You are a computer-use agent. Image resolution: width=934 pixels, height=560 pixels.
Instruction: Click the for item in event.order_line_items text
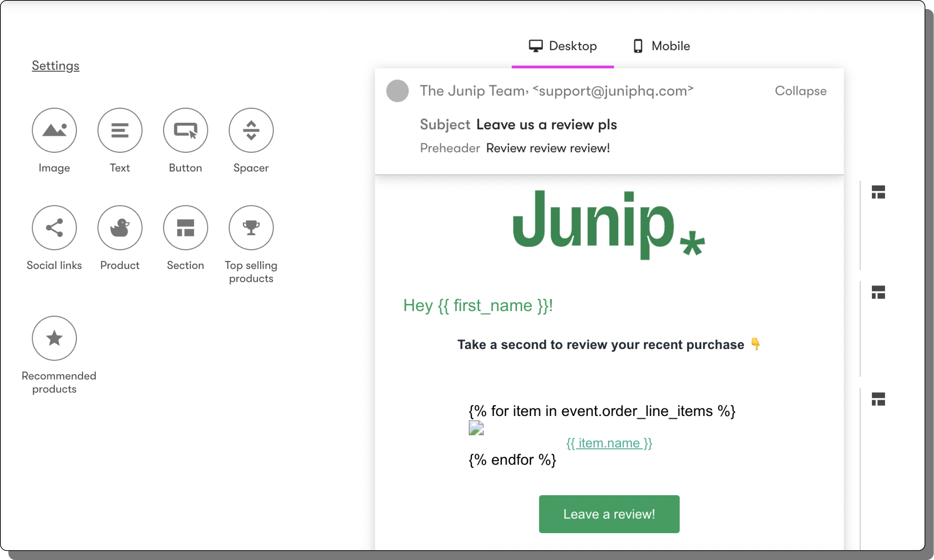click(602, 411)
